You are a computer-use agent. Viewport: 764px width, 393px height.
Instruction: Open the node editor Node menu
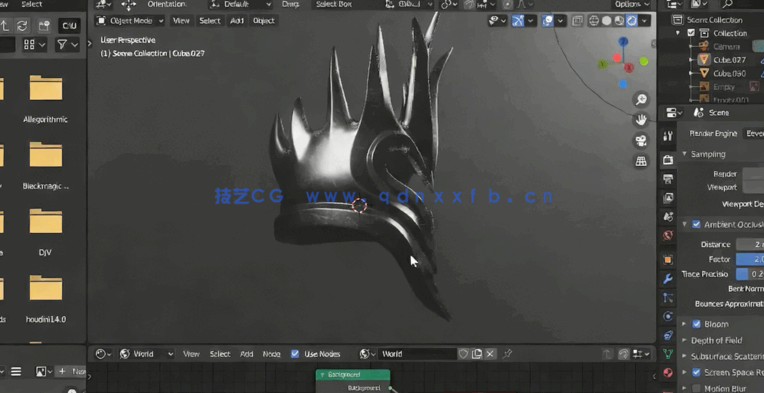tap(271, 354)
